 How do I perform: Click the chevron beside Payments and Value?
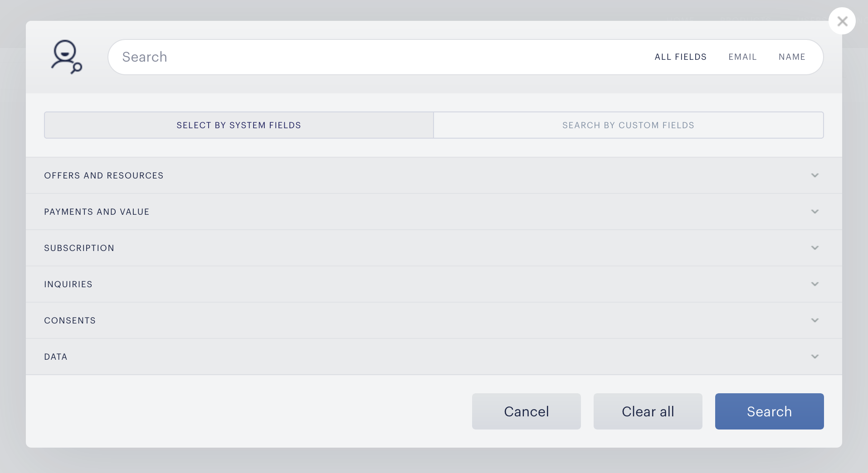[815, 212]
